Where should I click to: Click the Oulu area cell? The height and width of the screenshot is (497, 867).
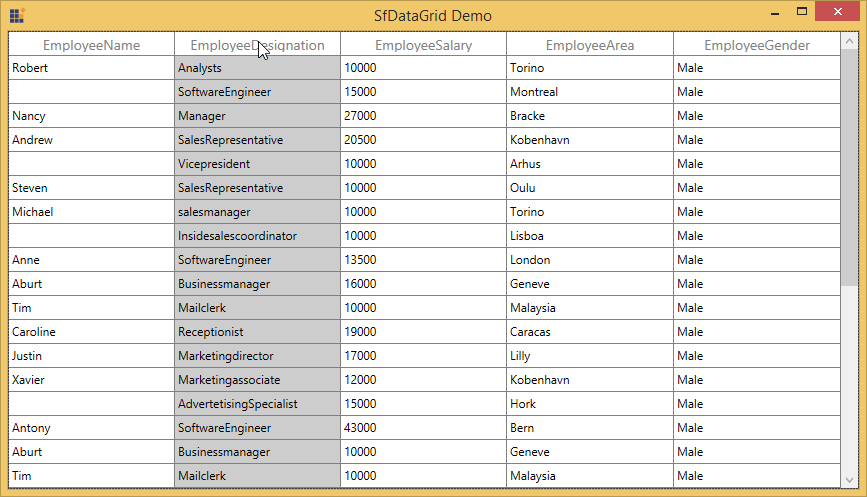589,188
